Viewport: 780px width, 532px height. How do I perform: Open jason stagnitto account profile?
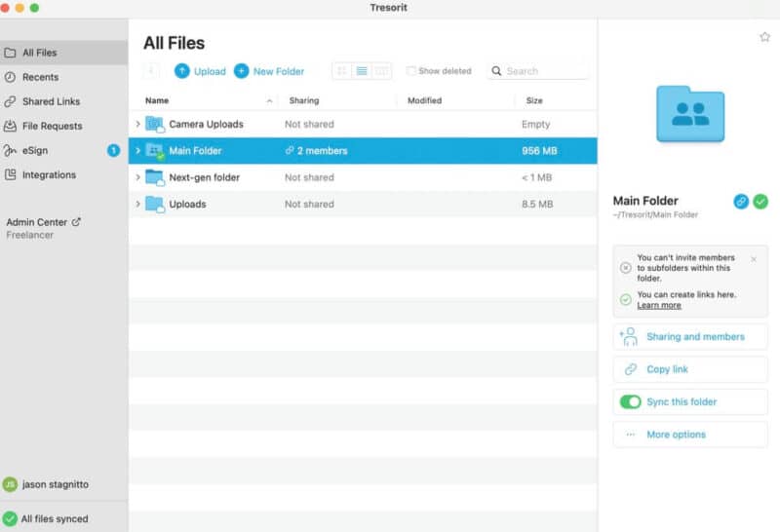46,484
